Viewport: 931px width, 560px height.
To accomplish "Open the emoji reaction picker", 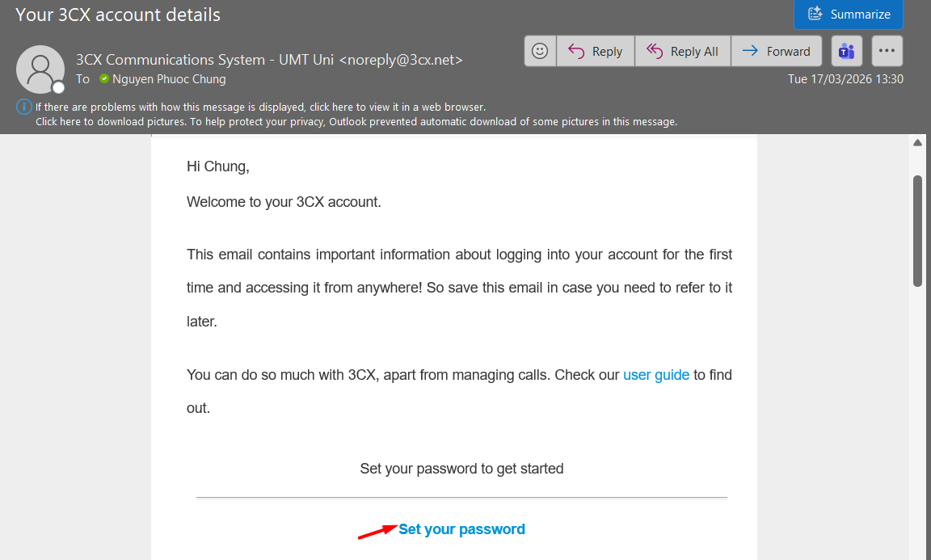I will coord(540,51).
